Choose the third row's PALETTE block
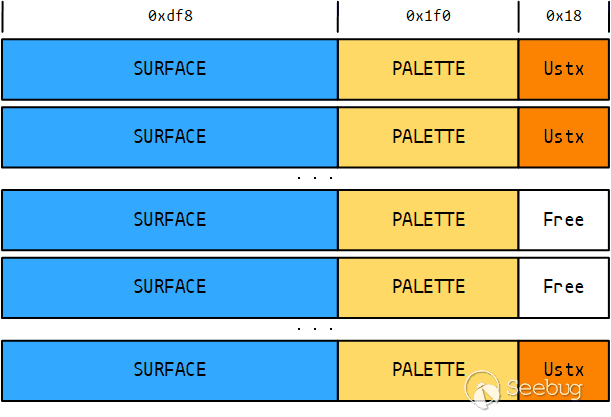The image size is (611, 417). point(428,220)
